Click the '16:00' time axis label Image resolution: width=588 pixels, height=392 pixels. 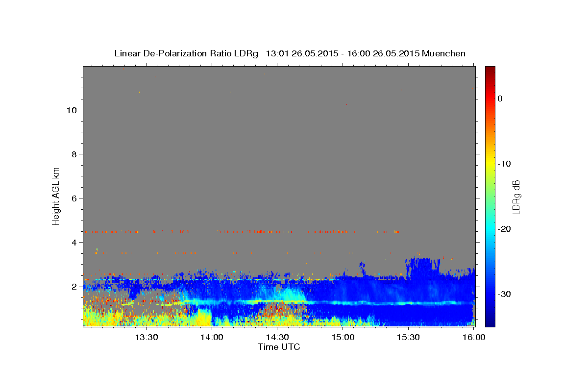click(x=474, y=337)
